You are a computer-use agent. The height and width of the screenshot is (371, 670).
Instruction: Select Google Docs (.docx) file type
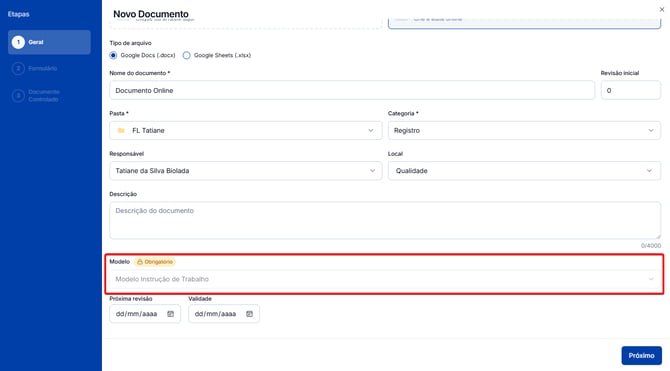113,55
